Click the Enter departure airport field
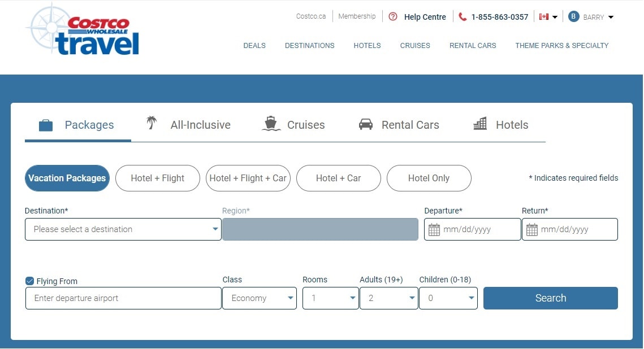644x349 pixels. tap(123, 298)
